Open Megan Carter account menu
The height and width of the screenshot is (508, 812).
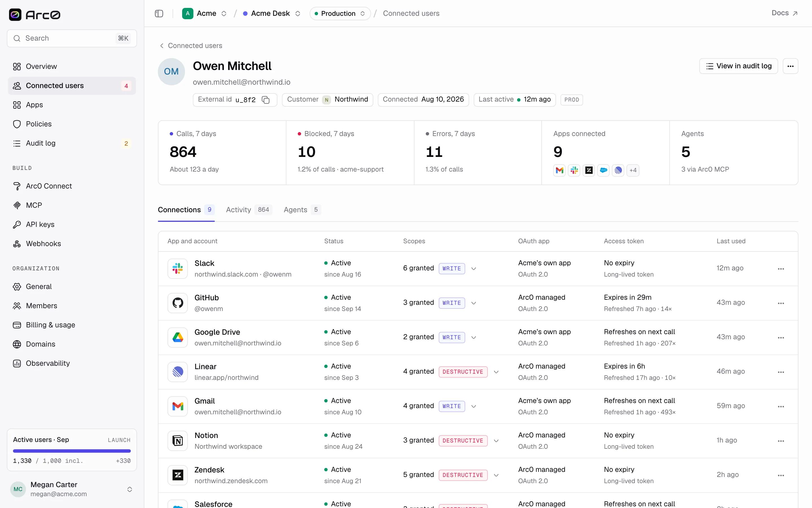(72, 489)
